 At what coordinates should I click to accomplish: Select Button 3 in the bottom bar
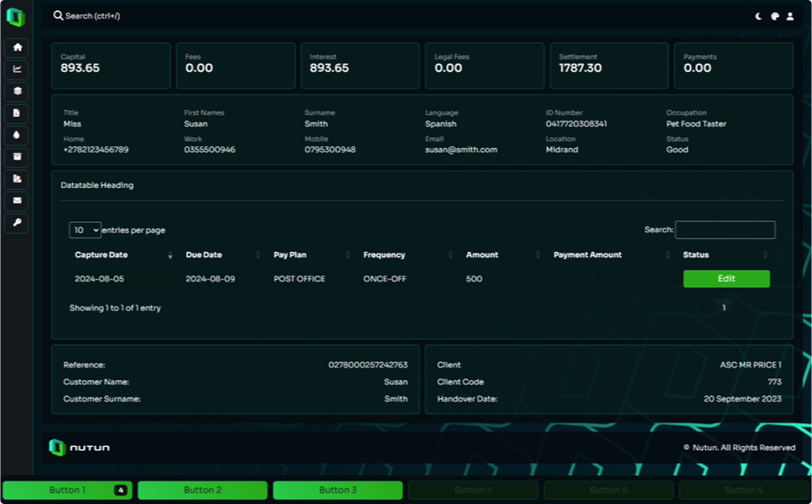click(338, 490)
